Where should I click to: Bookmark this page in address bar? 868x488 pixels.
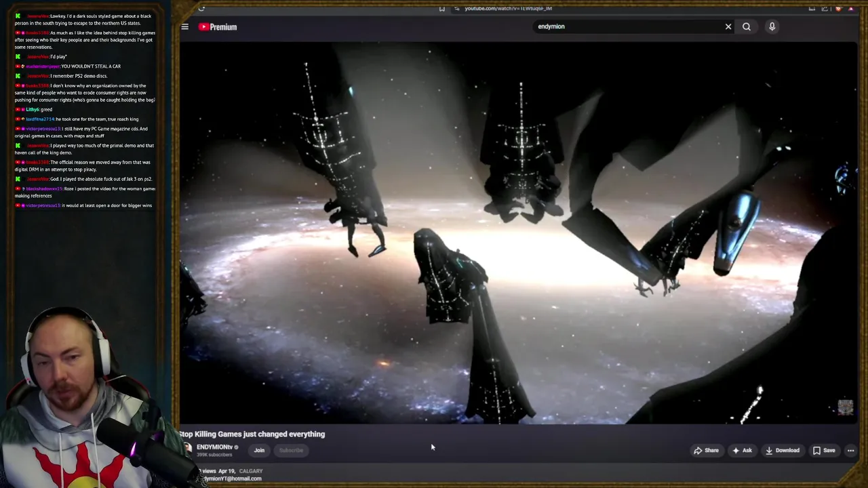click(x=441, y=8)
